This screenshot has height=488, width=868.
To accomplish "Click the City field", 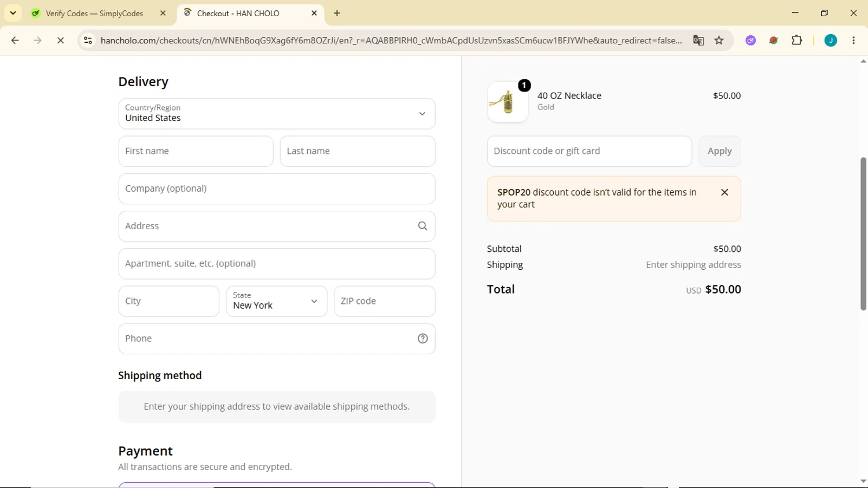I will tap(169, 301).
